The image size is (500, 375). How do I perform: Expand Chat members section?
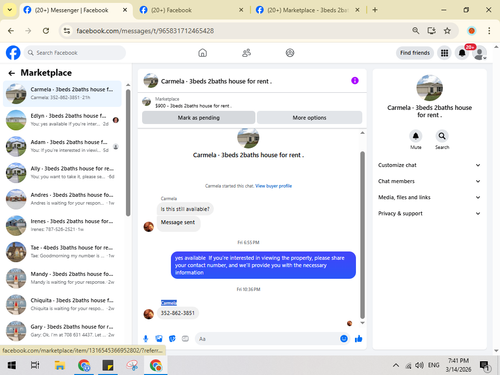(429, 181)
